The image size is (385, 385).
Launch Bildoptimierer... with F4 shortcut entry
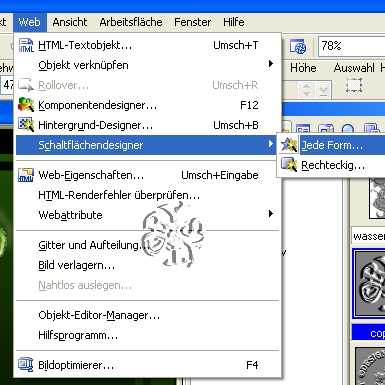[147, 365]
